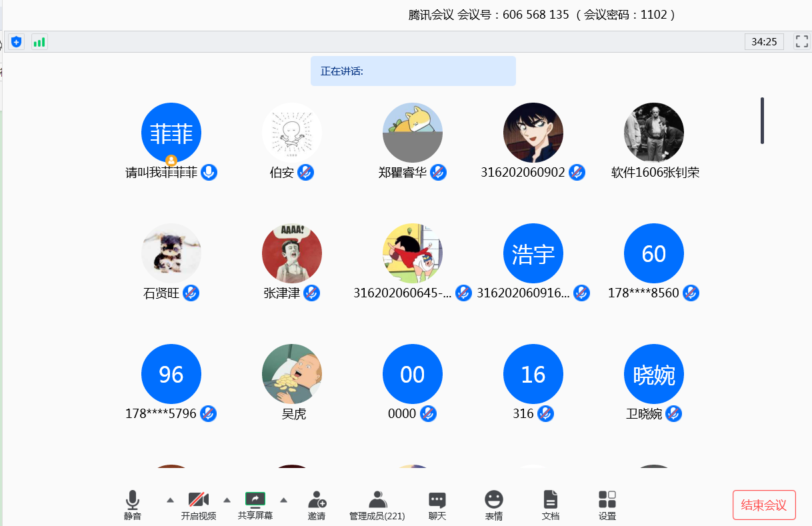Start screen sharing via 共享屏幕
Image resolution: width=812 pixels, height=526 pixels.
point(256,505)
